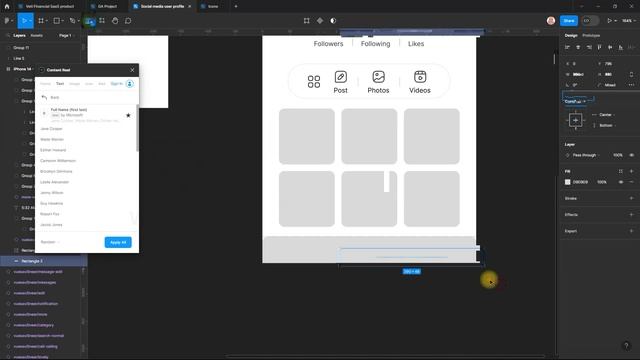Click the Align bottom icon

pyautogui.click(x=620, y=47)
